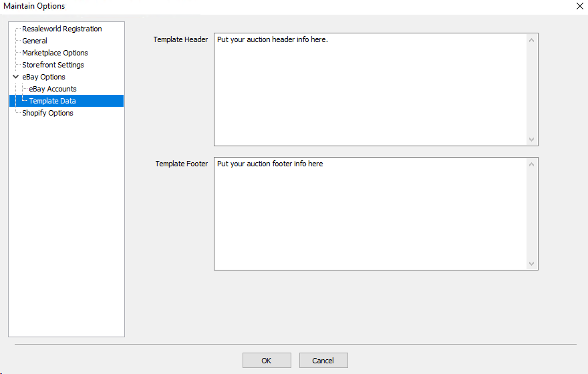The width and height of the screenshot is (588, 374).
Task: Click the Template Header scrollbar track
Action: pyautogui.click(x=531, y=90)
